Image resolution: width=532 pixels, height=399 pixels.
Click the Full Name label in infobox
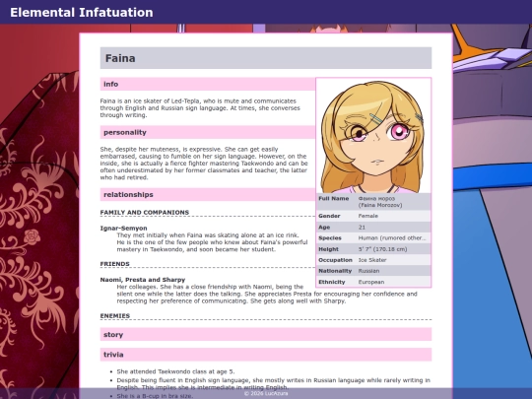tap(334, 198)
